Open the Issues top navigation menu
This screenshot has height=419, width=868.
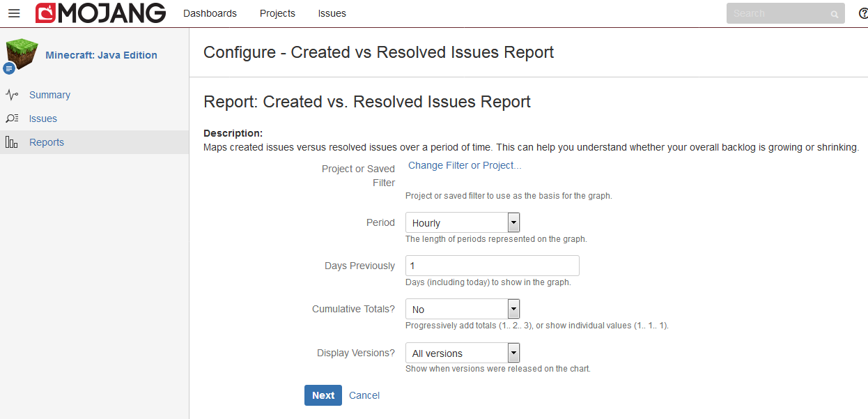coord(332,13)
